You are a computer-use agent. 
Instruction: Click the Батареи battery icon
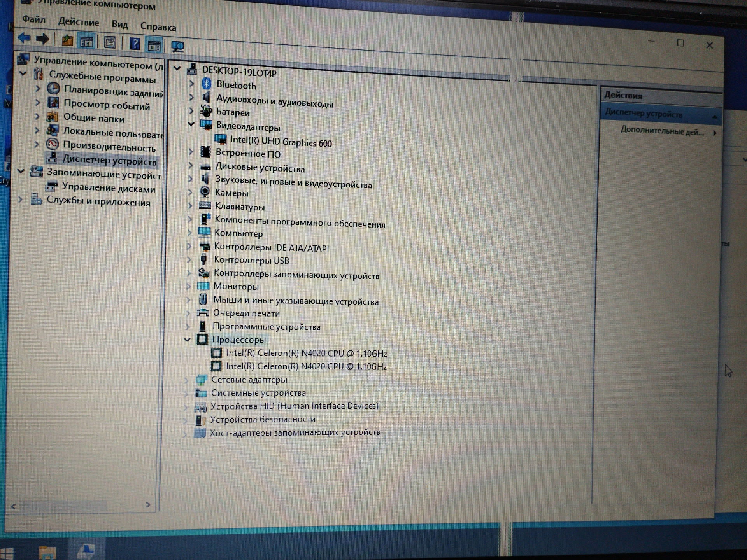click(206, 111)
